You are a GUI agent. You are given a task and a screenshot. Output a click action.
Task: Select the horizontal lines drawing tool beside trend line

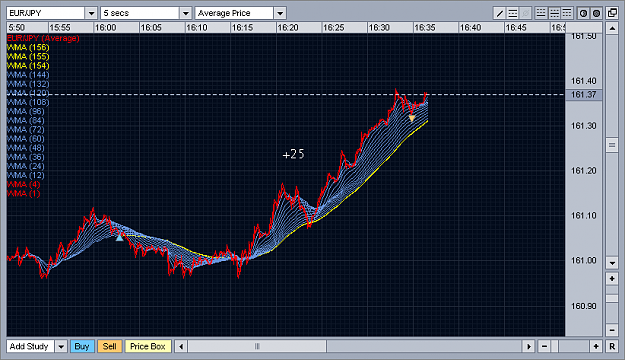click(x=513, y=13)
